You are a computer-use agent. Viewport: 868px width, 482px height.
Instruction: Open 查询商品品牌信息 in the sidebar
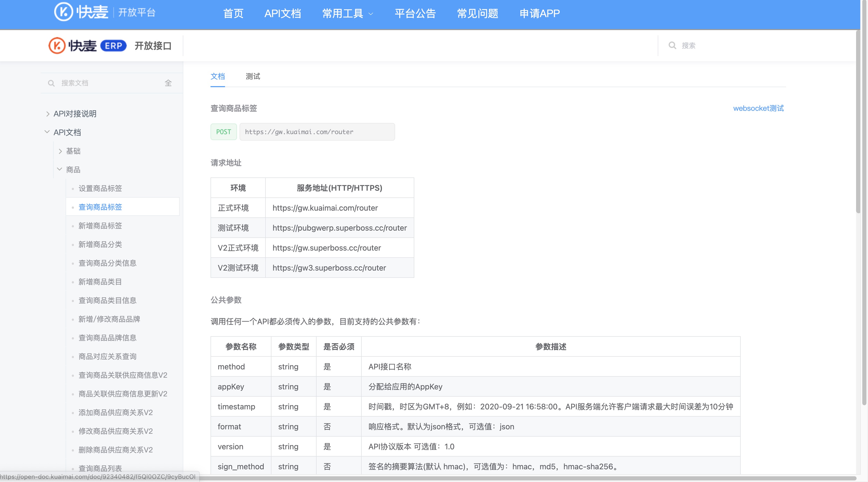108,338
